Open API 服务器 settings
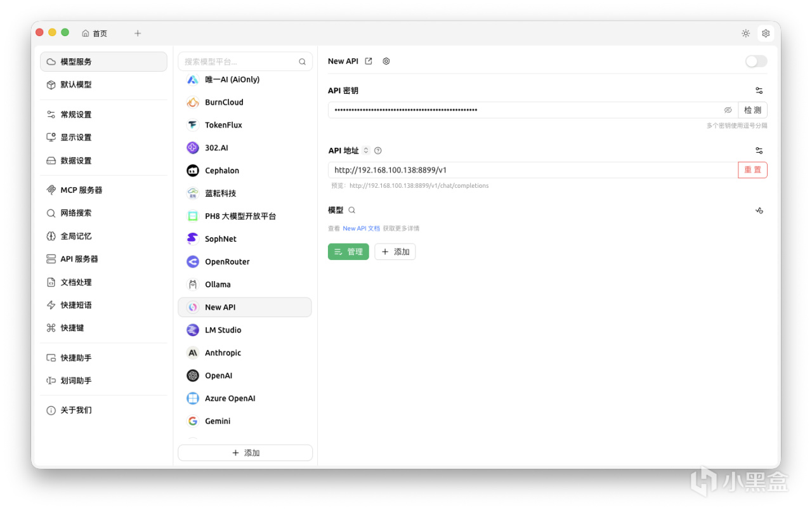This screenshot has width=812, height=510. tap(103, 259)
